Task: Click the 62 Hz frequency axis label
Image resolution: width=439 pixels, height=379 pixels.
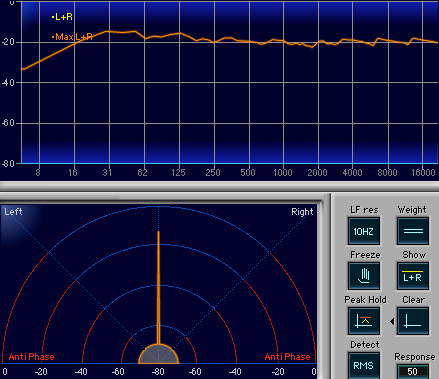Action: (142, 173)
